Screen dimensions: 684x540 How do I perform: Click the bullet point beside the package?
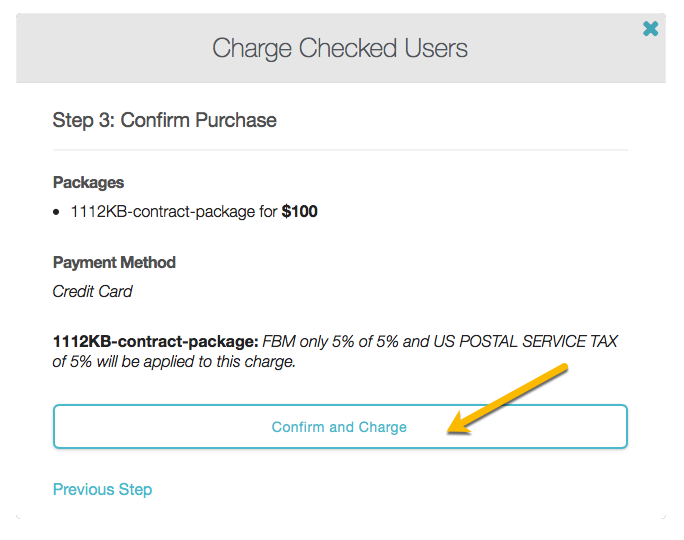pos(58,212)
